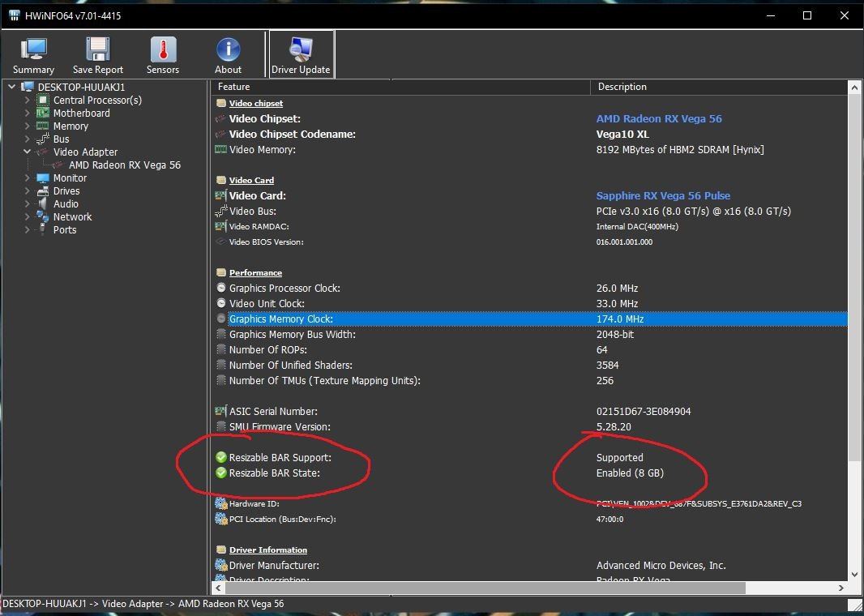Expand the Drives tree node
The width and height of the screenshot is (864, 616).
[x=27, y=191]
